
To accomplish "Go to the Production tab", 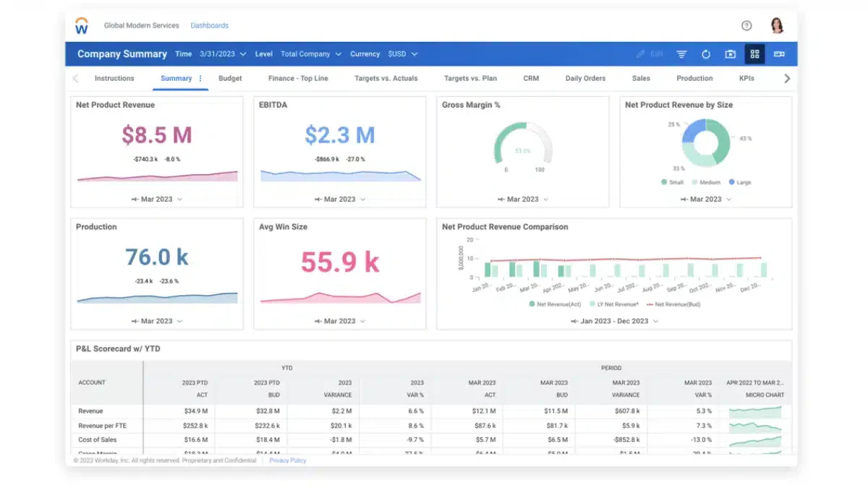I will coord(694,78).
